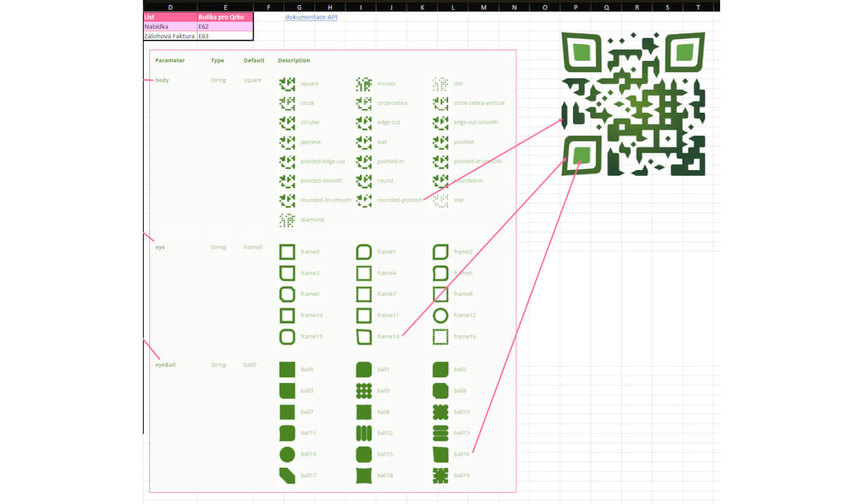Select the 'List' header cell
The image size is (863, 504).
[x=170, y=17]
